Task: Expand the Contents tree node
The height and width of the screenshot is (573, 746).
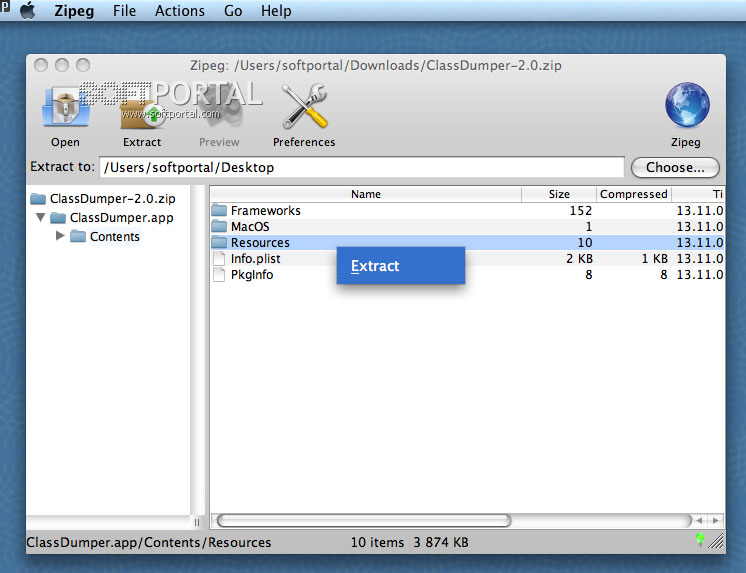Action: 60,236
